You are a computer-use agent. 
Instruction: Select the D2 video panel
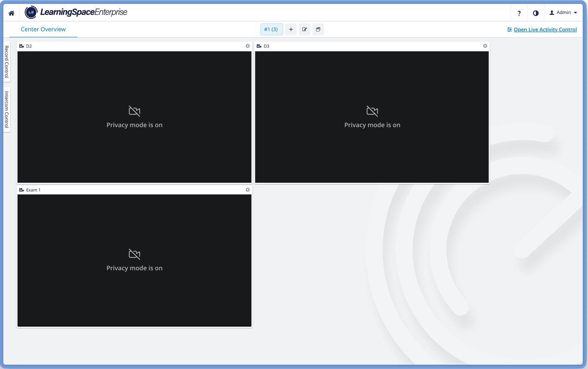134,117
